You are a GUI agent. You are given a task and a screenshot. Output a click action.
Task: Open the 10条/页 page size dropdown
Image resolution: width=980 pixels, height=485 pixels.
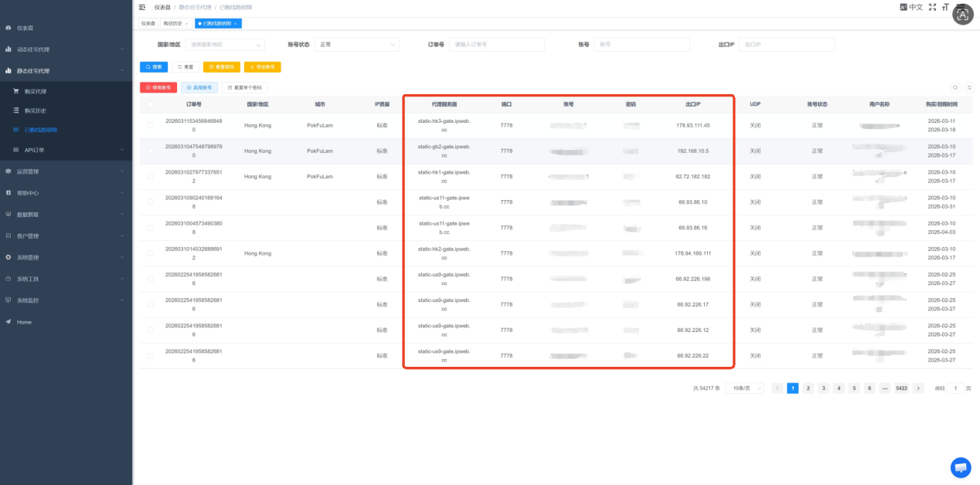[x=745, y=388]
